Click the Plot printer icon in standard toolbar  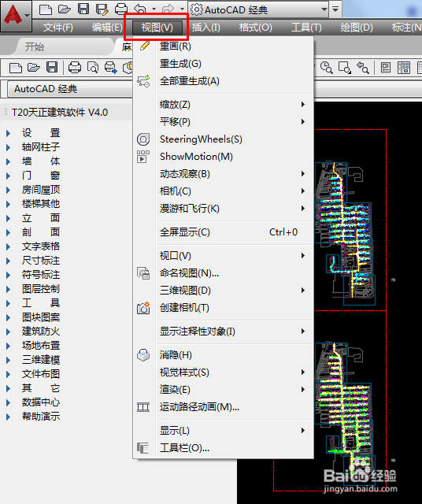pos(75,68)
